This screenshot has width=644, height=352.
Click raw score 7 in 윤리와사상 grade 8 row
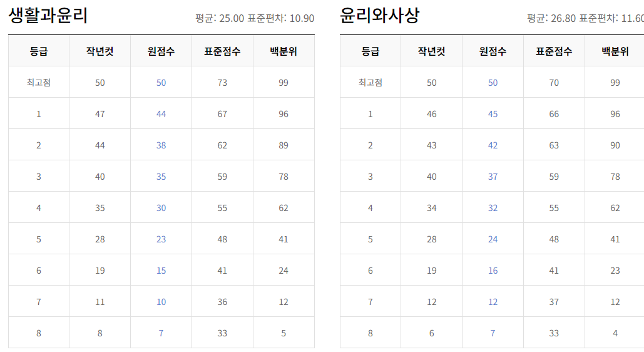point(493,333)
